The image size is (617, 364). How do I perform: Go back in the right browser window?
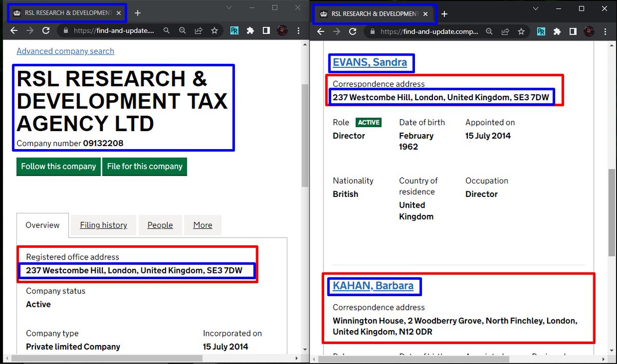click(x=321, y=31)
